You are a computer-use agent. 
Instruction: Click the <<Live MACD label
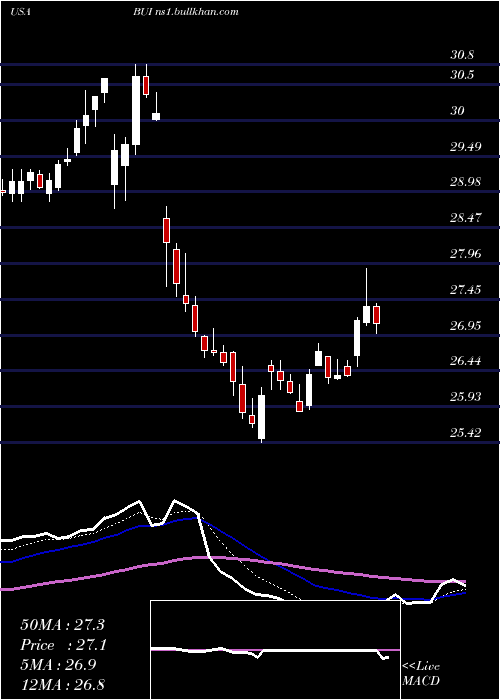[421, 673]
